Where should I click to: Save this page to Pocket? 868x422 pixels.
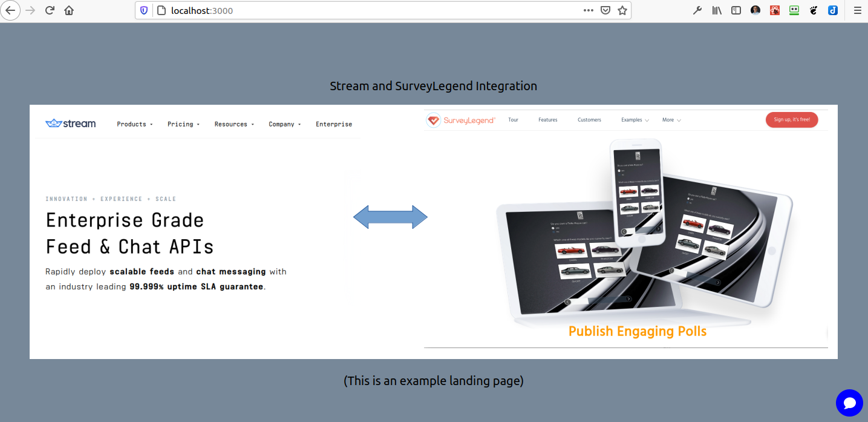[x=605, y=10]
